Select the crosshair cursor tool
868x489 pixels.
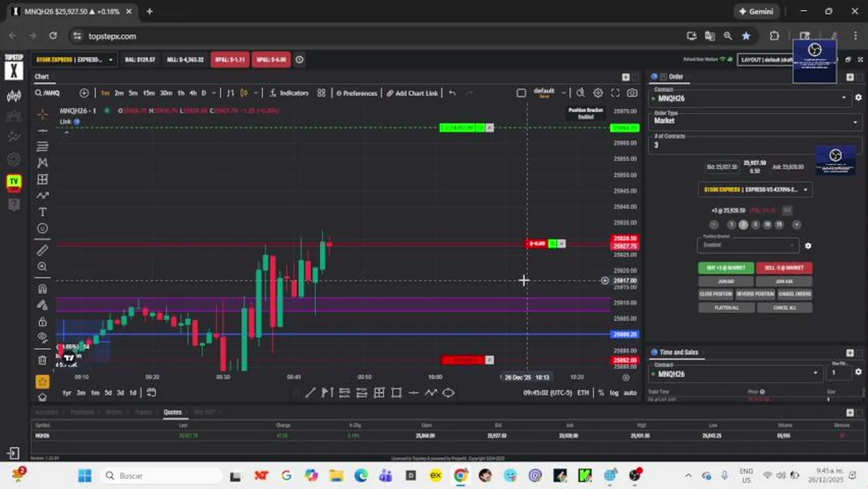coord(42,113)
